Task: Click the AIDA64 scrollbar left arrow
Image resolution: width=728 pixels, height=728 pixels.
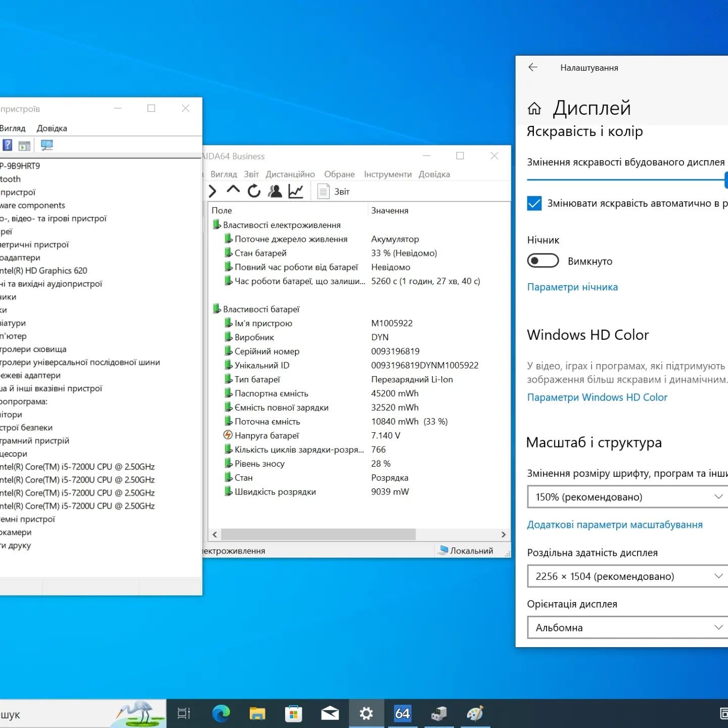Action: click(215, 534)
